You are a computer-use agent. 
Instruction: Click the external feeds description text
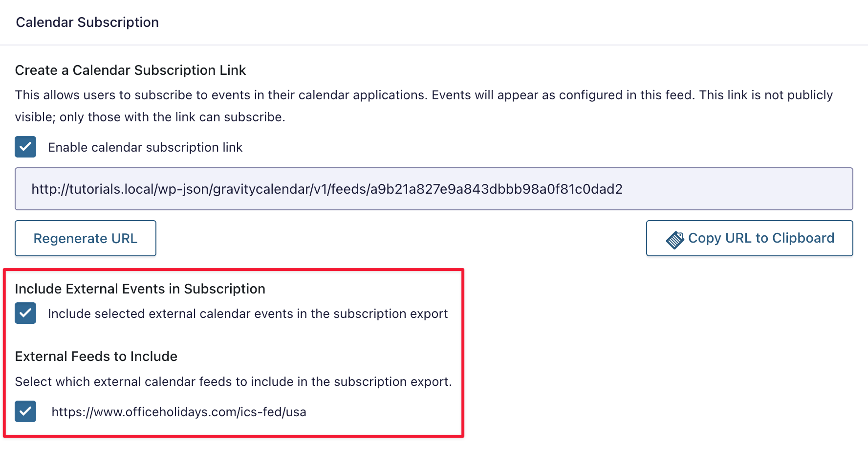coord(234,382)
